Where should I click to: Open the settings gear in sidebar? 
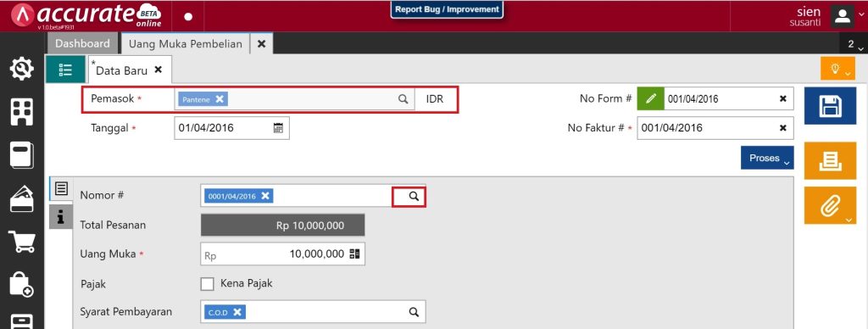click(22, 70)
